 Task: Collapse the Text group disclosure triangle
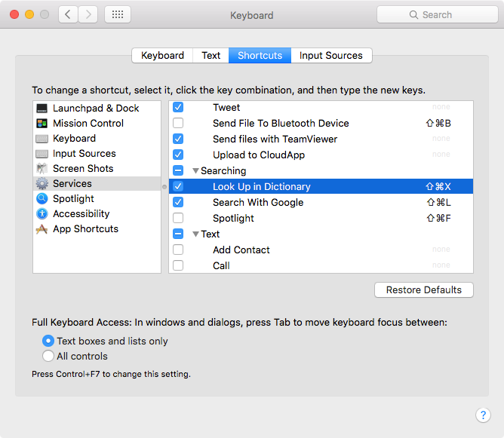(x=195, y=234)
